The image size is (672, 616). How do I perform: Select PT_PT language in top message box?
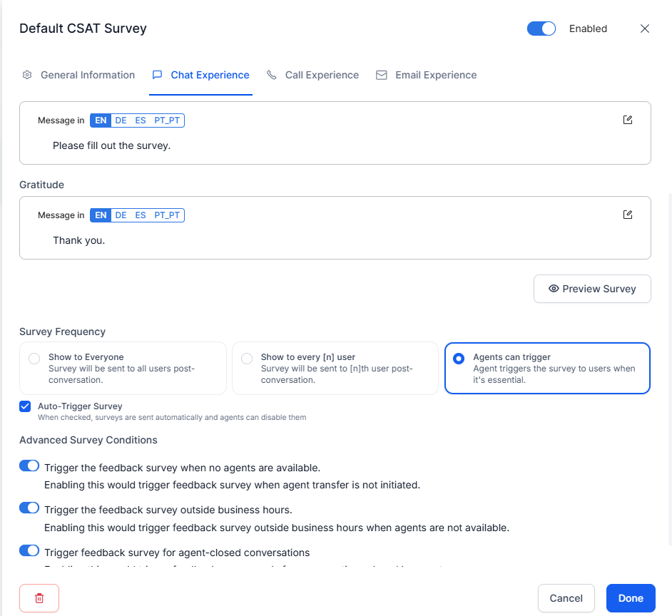click(167, 120)
